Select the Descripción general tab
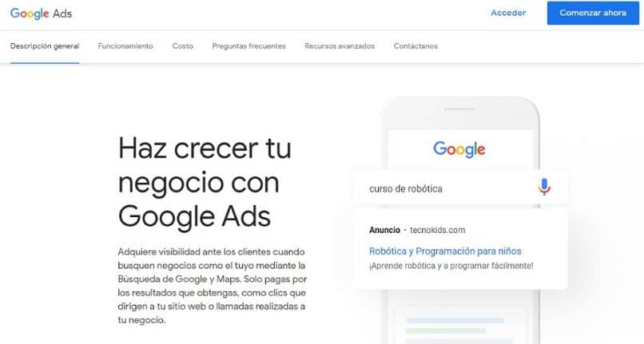Viewport: 644px width, 344px height. click(x=45, y=46)
